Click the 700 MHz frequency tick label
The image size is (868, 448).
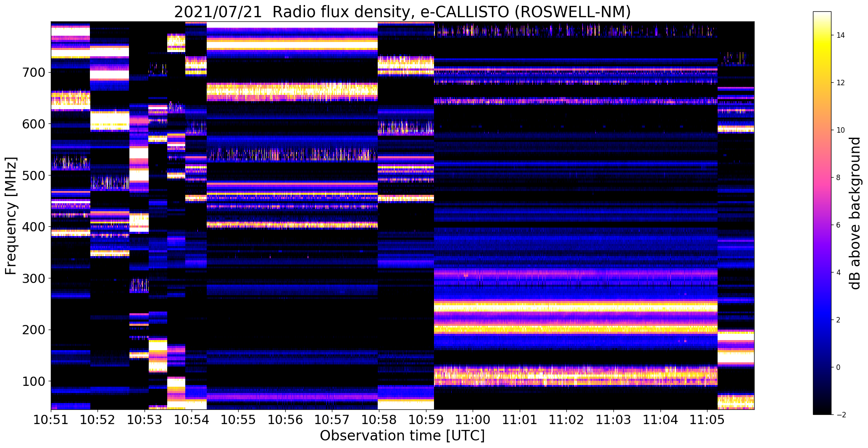click(x=33, y=73)
